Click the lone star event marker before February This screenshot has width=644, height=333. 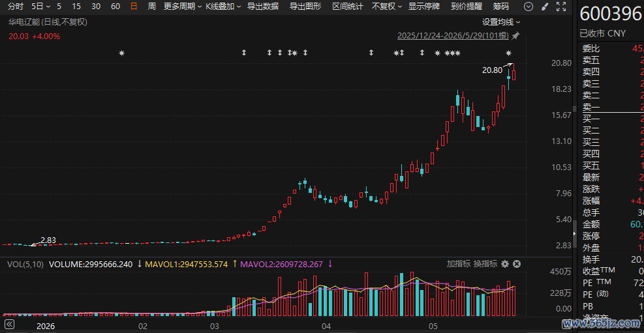[x=121, y=53]
